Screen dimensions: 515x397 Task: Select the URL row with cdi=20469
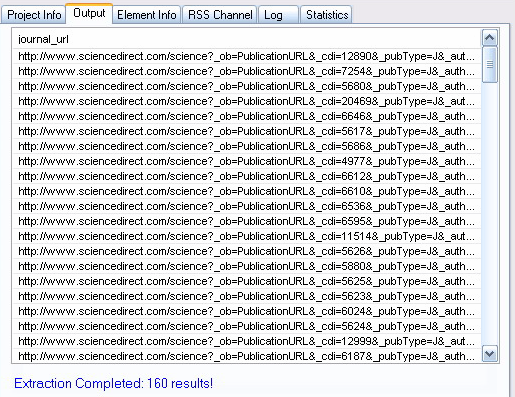pos(246,101)
